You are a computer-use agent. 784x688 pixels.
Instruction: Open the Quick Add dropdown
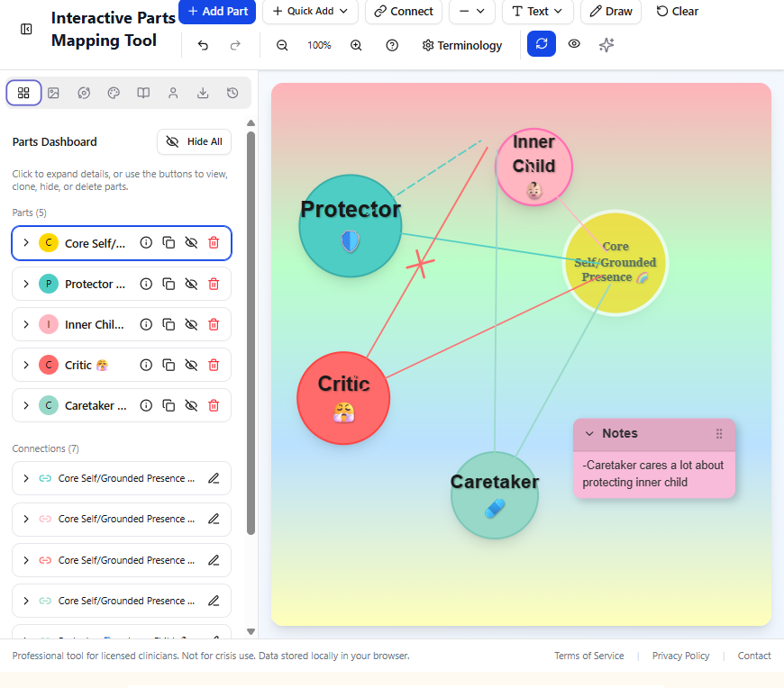click(x=310, y=11)
